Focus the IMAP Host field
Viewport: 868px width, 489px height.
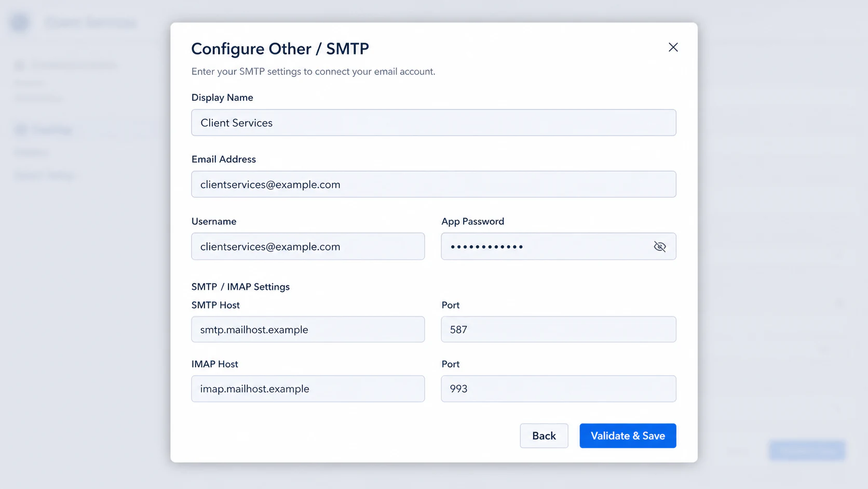coord(308,389)
